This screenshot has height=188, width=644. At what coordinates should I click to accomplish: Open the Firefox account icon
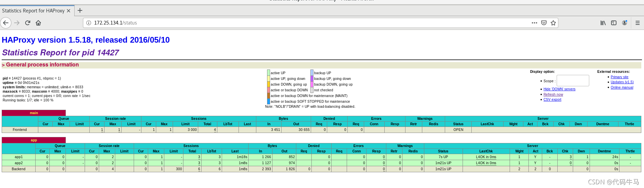625,23
